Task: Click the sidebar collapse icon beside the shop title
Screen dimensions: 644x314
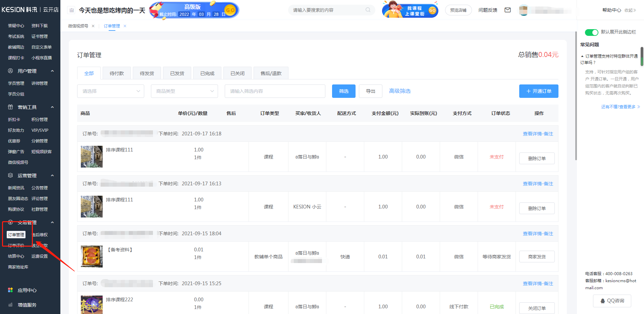Action: click(x=71, y=10)
